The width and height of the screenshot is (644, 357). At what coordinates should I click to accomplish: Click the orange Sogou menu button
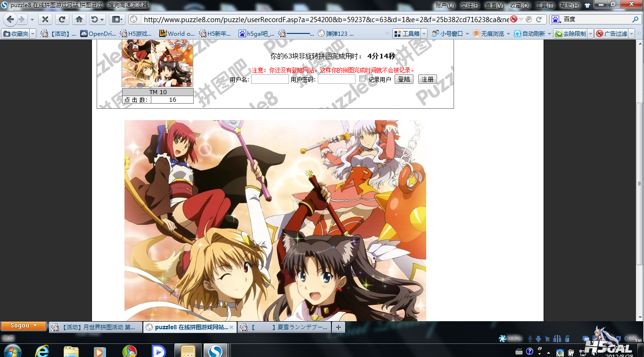click(24, 325)
